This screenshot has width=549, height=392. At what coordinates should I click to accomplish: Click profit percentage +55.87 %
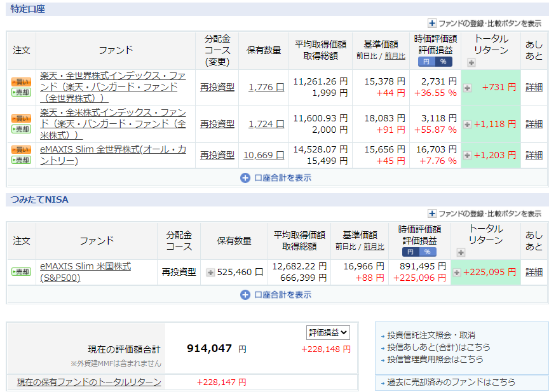tap(435, 130)
